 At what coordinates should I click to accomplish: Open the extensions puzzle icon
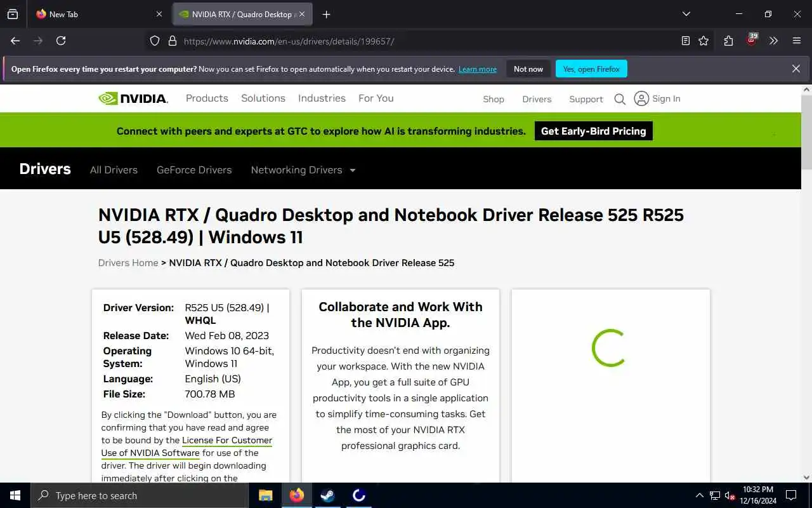pos(728,41)
